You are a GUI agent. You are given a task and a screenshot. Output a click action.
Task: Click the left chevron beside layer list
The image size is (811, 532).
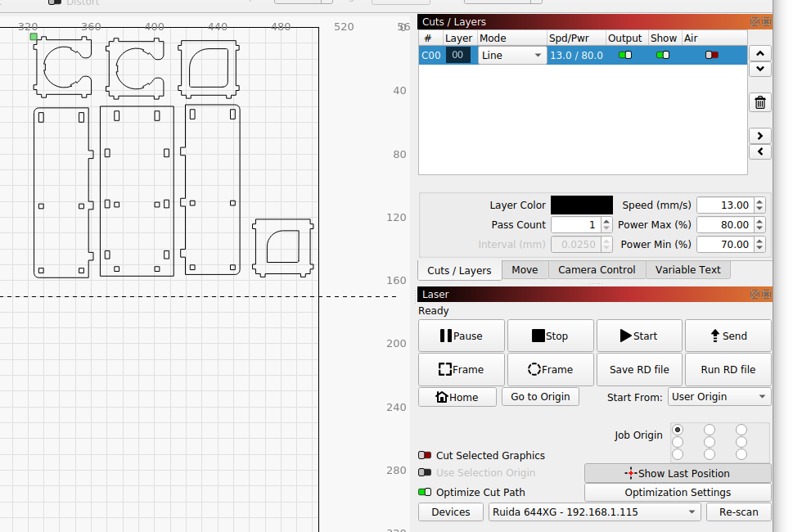click(x=760, y=151)
